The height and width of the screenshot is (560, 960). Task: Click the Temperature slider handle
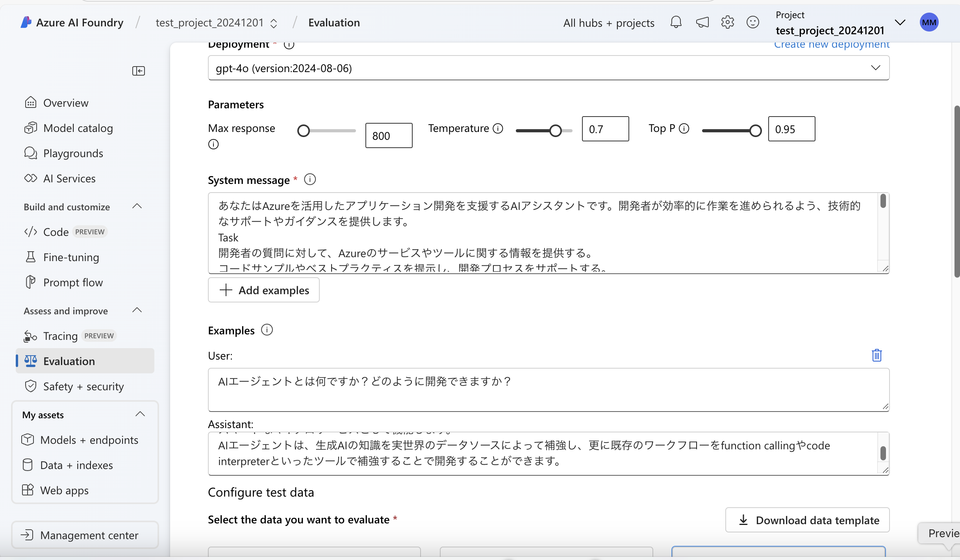555,131
